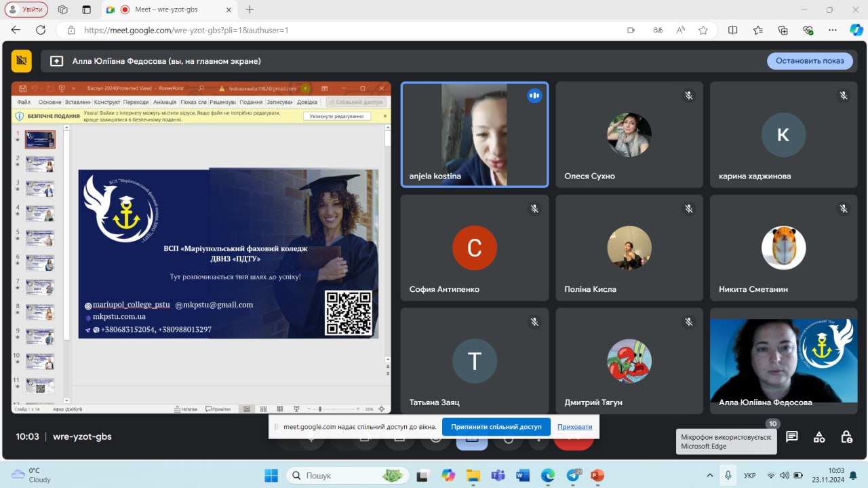Open the Meet chat panel icon
Screen dimensions: 868x488
(x=791, y=437)
